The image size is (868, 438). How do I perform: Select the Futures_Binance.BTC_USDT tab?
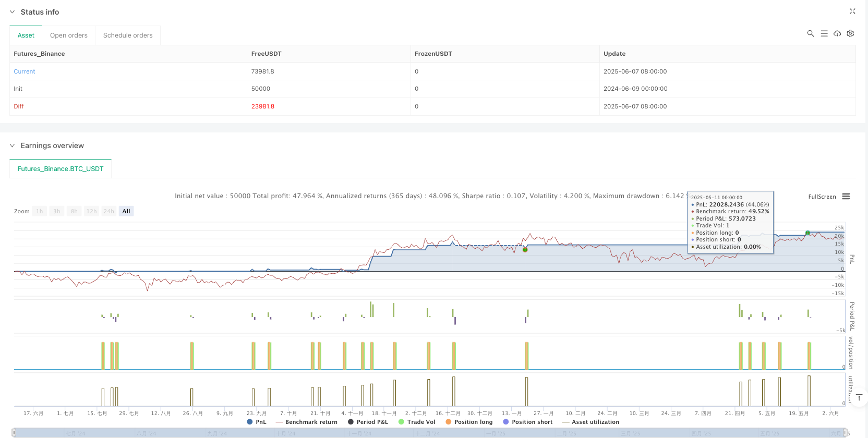61,169
